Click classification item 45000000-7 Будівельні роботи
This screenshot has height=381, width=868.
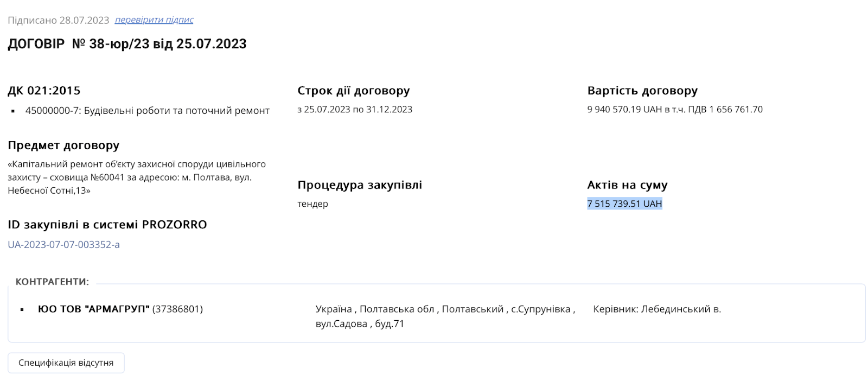tap(147, 111)
